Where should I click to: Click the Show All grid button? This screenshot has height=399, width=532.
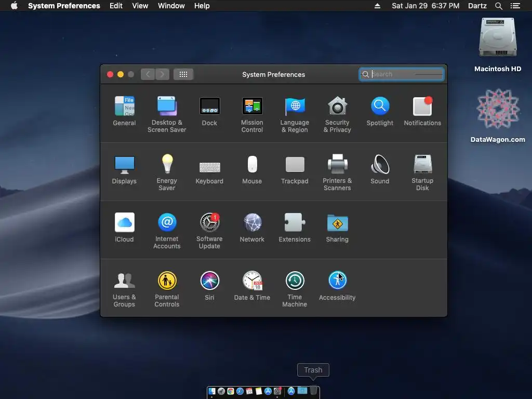[x=183, y=74]
